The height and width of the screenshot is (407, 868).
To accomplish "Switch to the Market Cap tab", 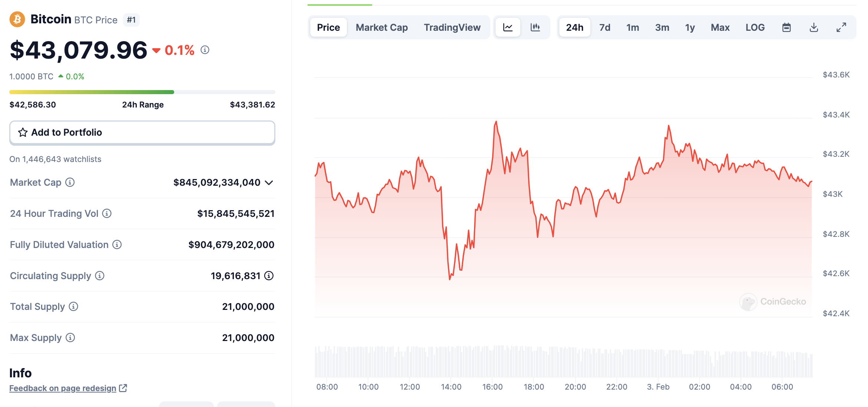I will [382, 27].
